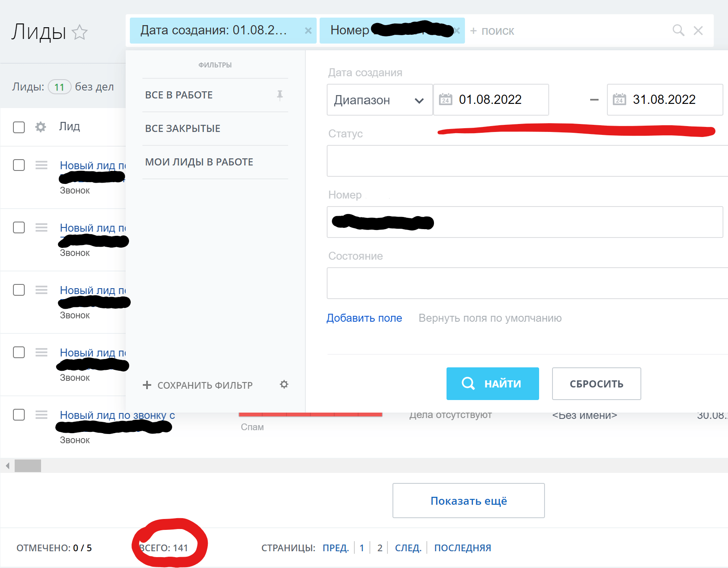
Task: Click Вернуть поля по умолчанию
Action: tap(490, 318)
